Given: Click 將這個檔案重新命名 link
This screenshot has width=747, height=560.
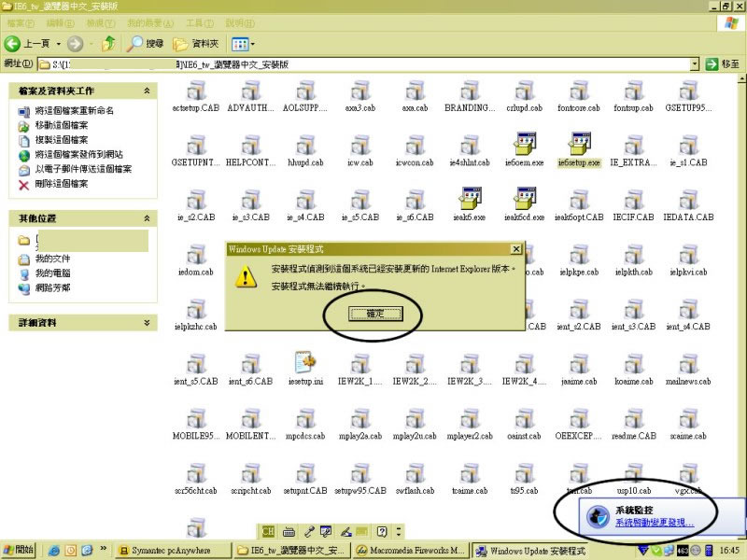Looking at the screenshot, I should (x=75, y=110).
